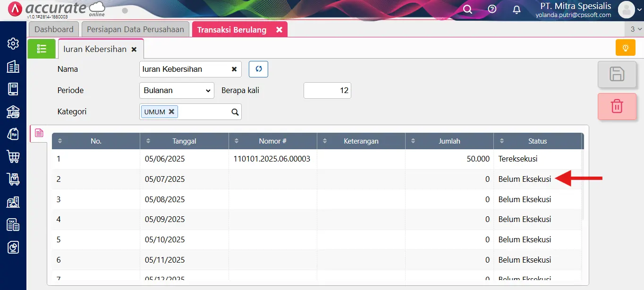Image resolution: width=644 pixels, height=290 pixels.
Task: Clear the Nama field using its x button
Action: coord(234,69)
